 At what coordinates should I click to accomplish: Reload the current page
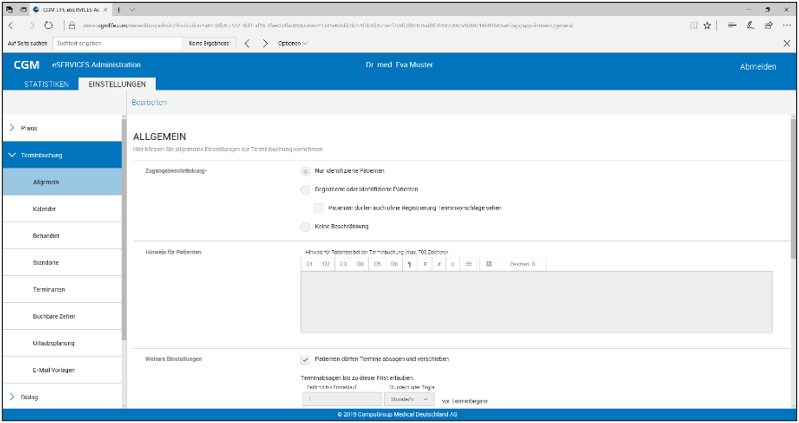(x=48, y=25)
